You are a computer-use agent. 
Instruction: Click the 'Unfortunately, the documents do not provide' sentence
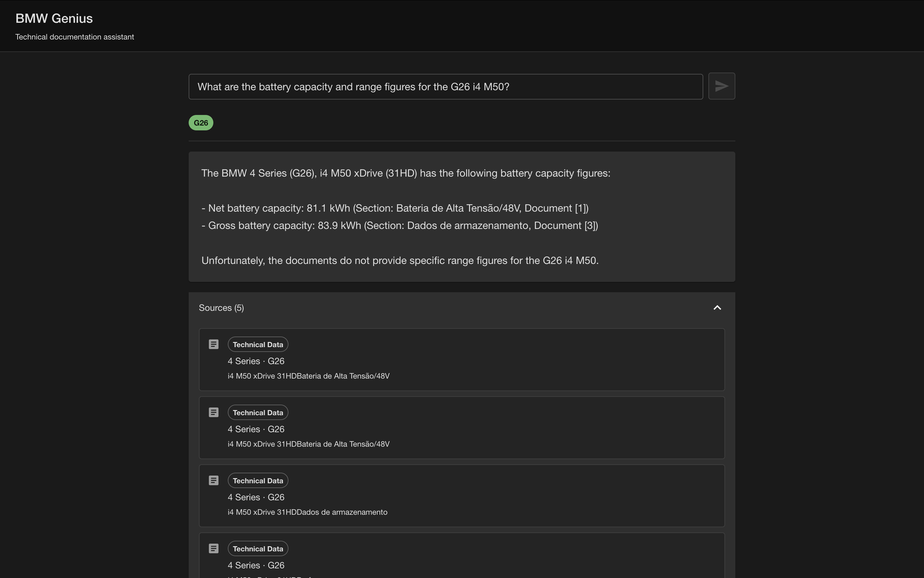tap(400, 261)
